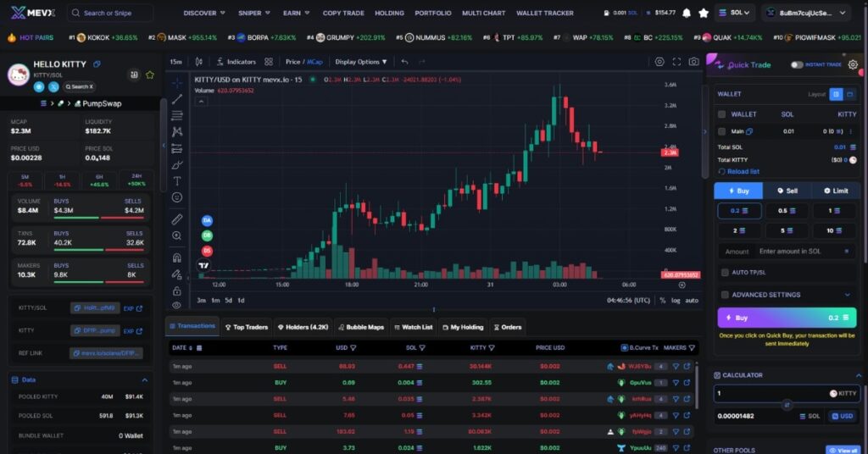Open the YpuuUu transaction in explorer

(687, 448)
